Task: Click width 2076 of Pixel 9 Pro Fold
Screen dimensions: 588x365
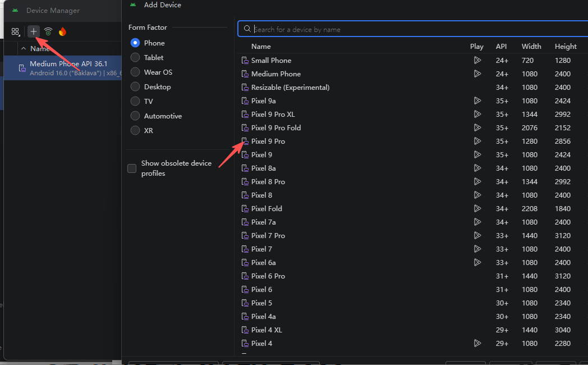Action: coord(530,128)
